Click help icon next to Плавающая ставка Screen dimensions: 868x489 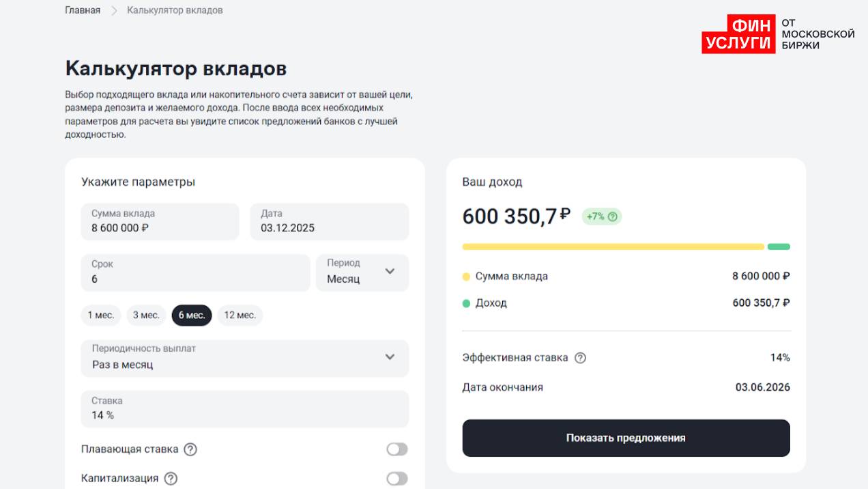coord(190,449)
